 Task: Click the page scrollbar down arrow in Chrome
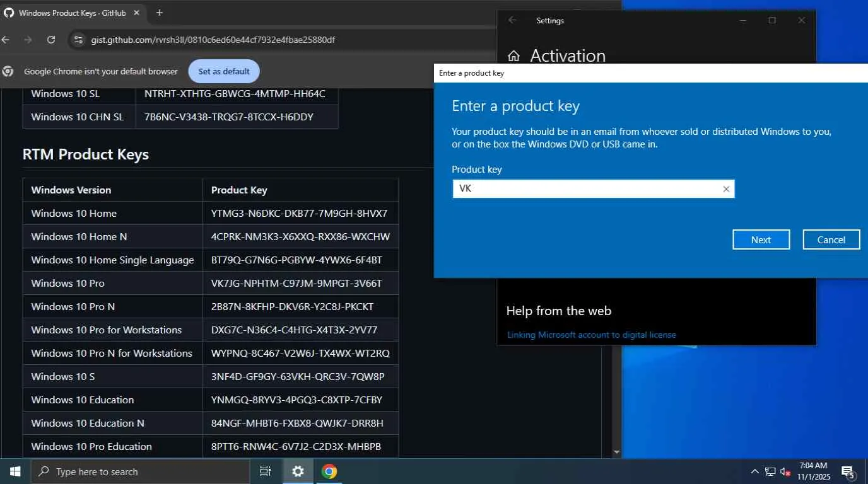pos(617,452)
